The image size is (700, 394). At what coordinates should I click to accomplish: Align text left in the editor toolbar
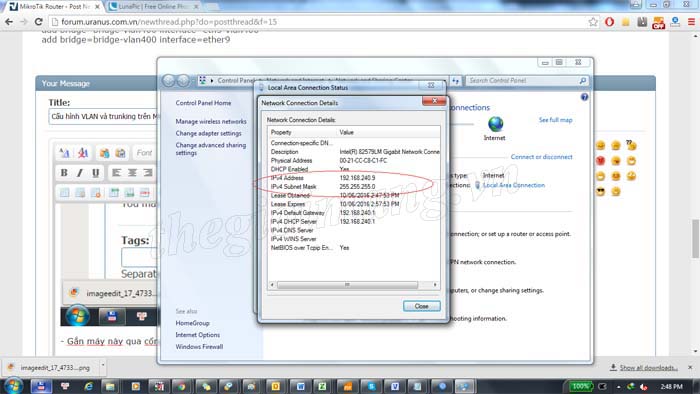pos(117,173)
